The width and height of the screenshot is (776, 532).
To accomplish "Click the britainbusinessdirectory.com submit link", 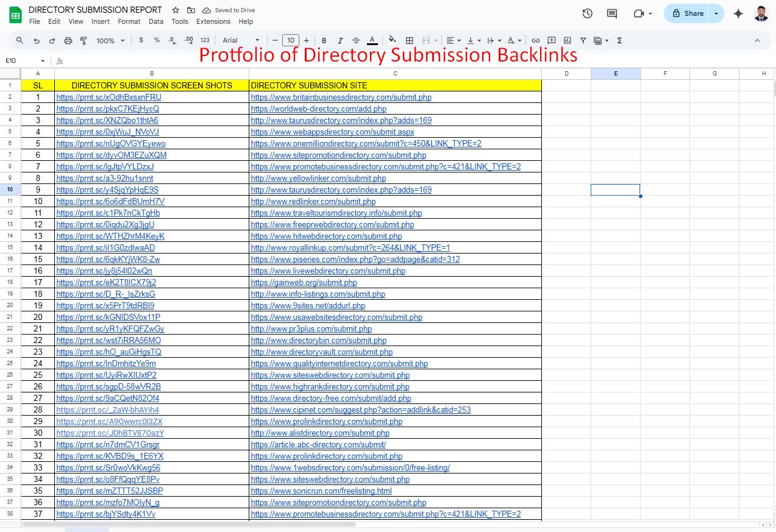I will pos(341,97).
